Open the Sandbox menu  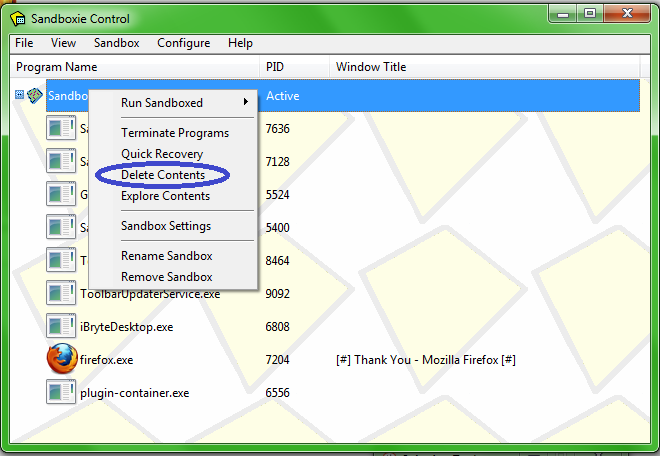click(x=117, y=43)
